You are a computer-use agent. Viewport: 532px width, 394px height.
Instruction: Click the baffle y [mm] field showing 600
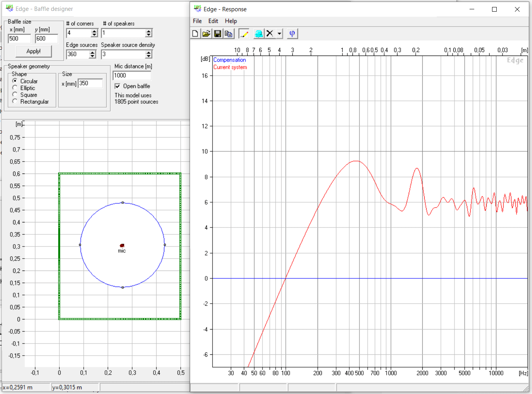[x=47, y=38]
